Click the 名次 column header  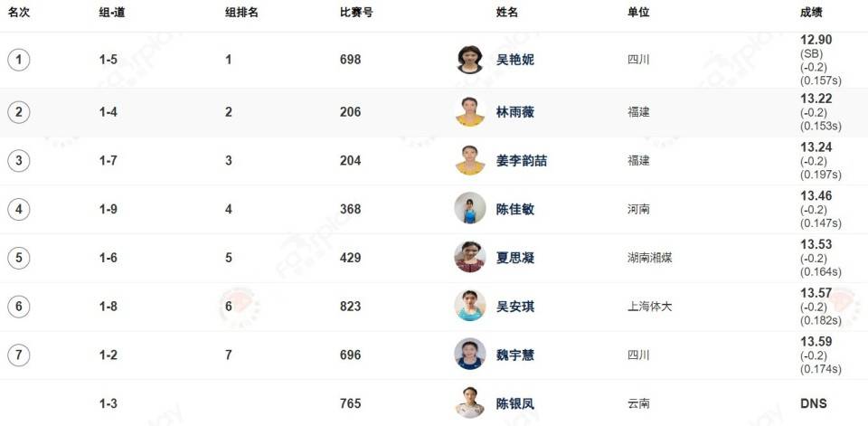coord(19,14)
